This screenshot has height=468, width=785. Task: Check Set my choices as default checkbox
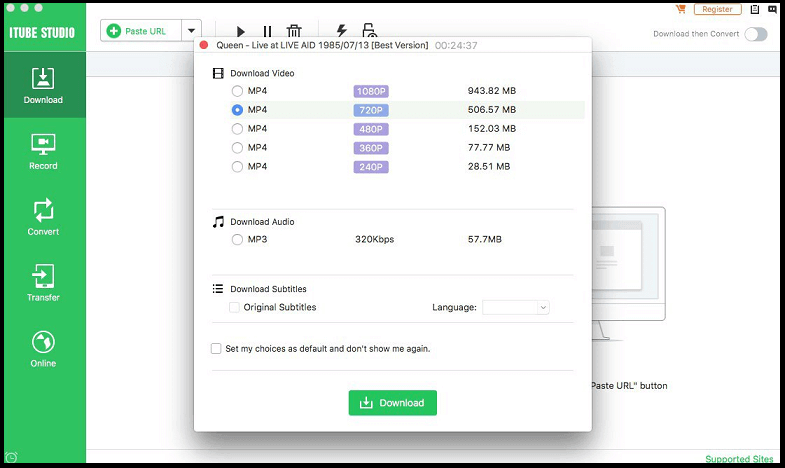(216, 348)
